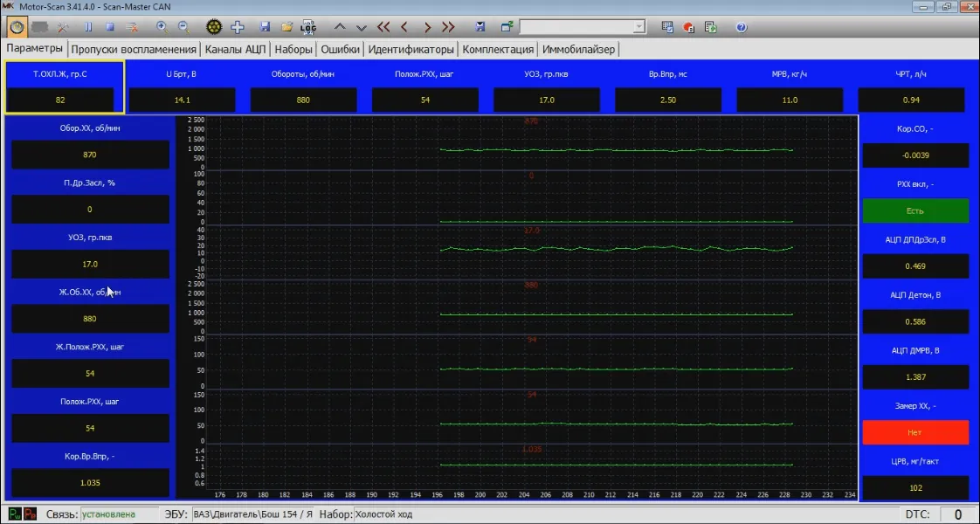
Task: Click the Ж.Полож.РХХ, шаг value 54
Action: coord(90,374)
